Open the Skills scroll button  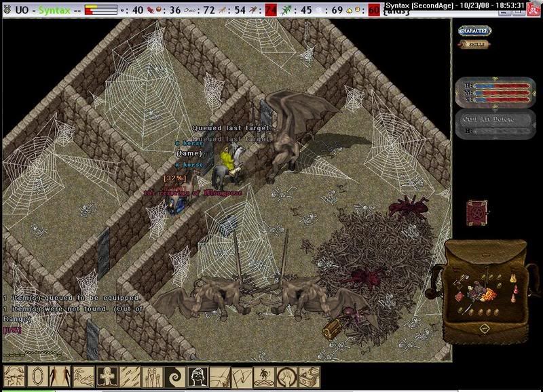(474, 44)
